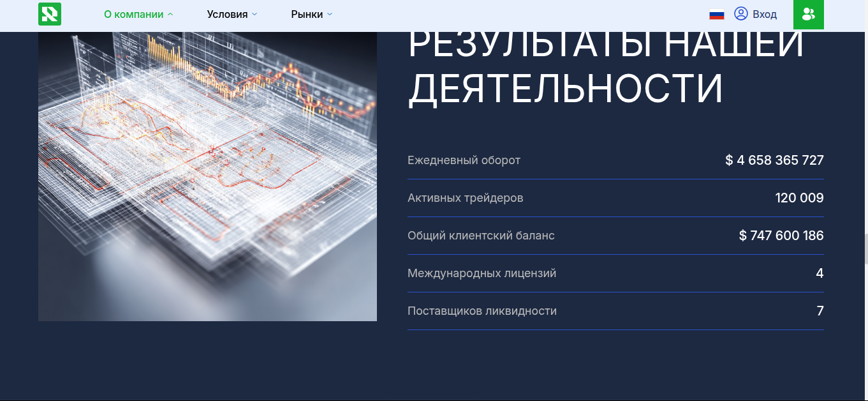Screen dimensions: 868x401
Task: Click the $ 4 658 365 727 turnover value
Action: [774, 160]
